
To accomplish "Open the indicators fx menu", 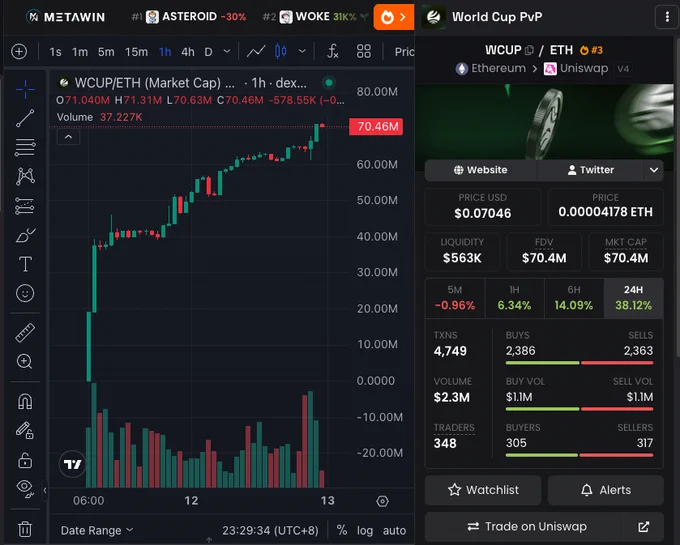I will pyautogui.click(x=332, y=52).
